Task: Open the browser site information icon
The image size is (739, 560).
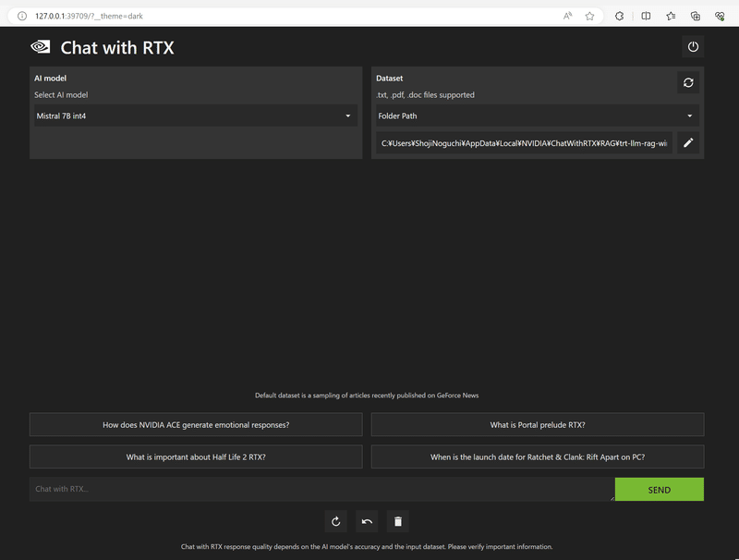Action: [21, 16]
